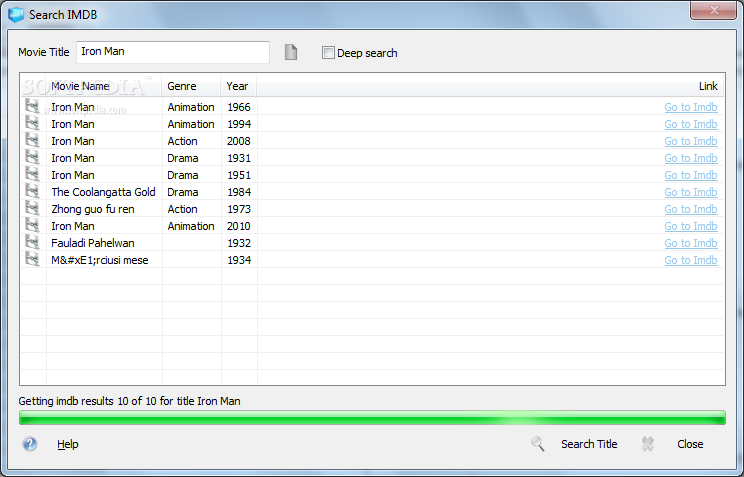Open Go to Imdb link for Iron Man 1994
744x477 pixels.
point(691,124)
